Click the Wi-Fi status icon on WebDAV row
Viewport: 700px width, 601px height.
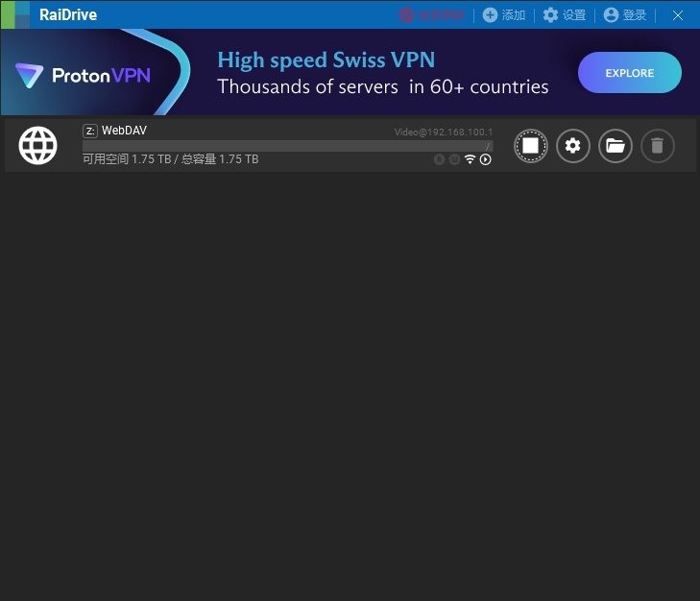pos(470,159)
